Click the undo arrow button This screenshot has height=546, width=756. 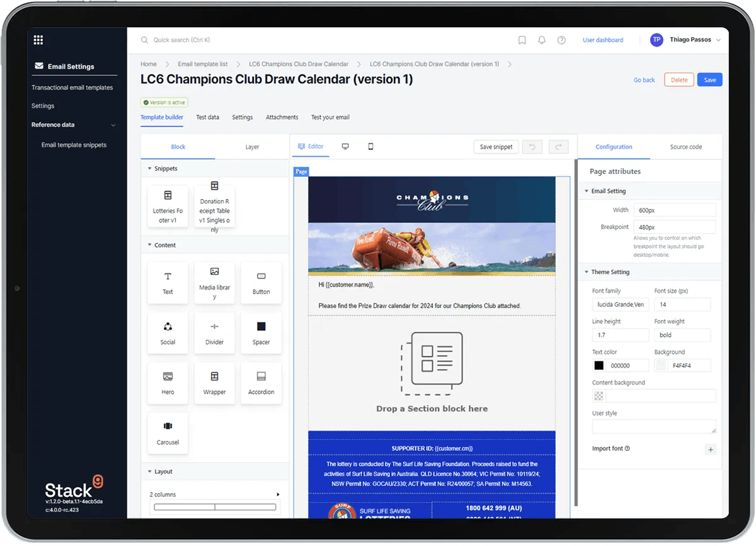tap(532, 147)
